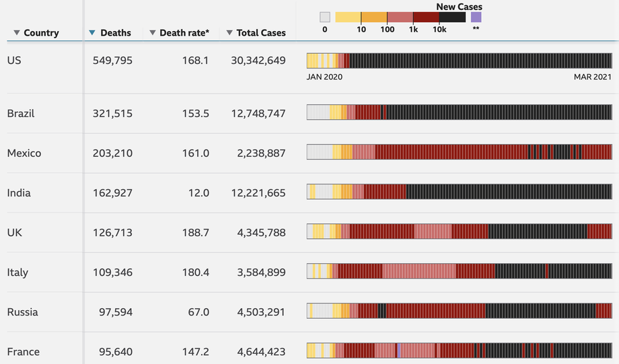Click the UK country name
Image resolution: width=619 pixels, height=364 pixels.
tap(15, 233)
